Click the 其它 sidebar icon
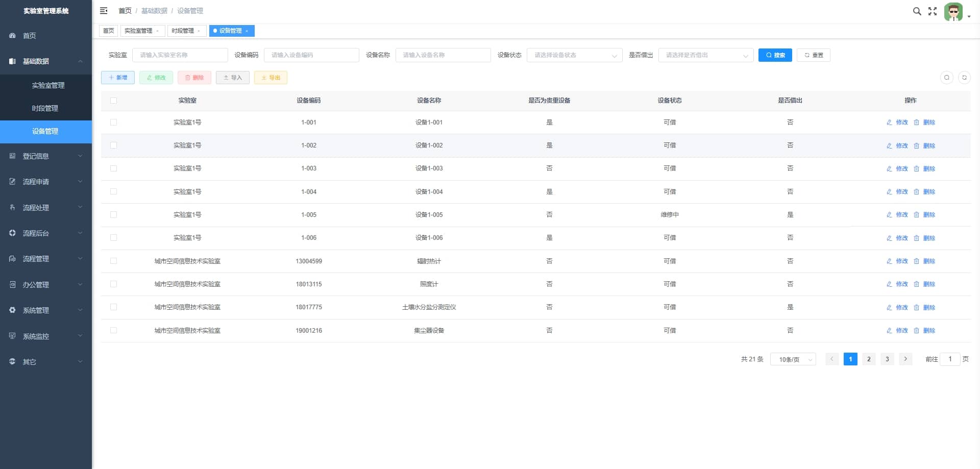Screen dimensions: 980x469 point(12,362)
